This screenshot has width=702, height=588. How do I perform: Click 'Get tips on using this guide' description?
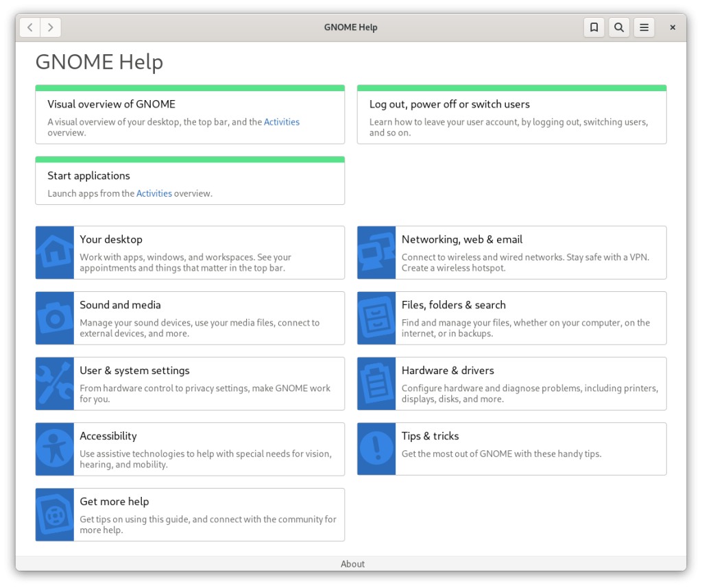(x=208, y=524)
